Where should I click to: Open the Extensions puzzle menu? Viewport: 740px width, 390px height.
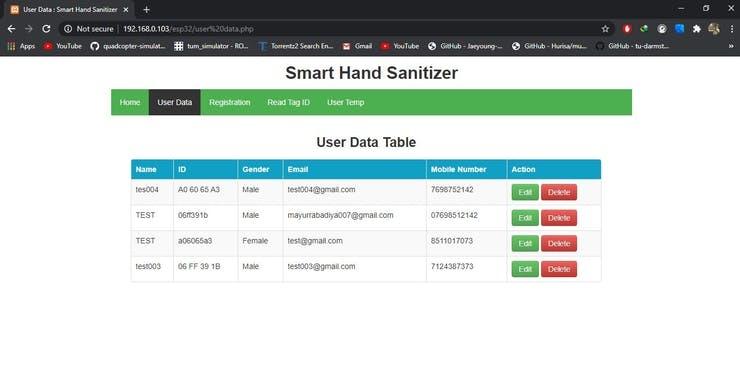point(697,29)
